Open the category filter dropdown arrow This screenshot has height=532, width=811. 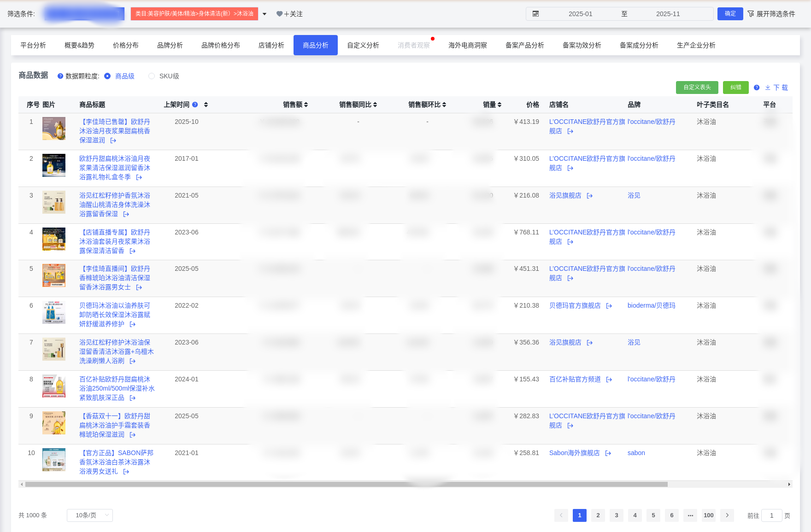(264, 14)
